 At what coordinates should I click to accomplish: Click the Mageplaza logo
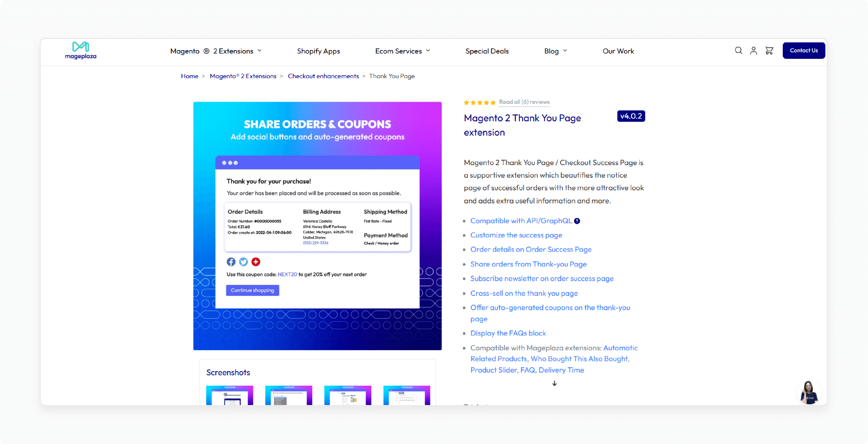tap(81, 51)
